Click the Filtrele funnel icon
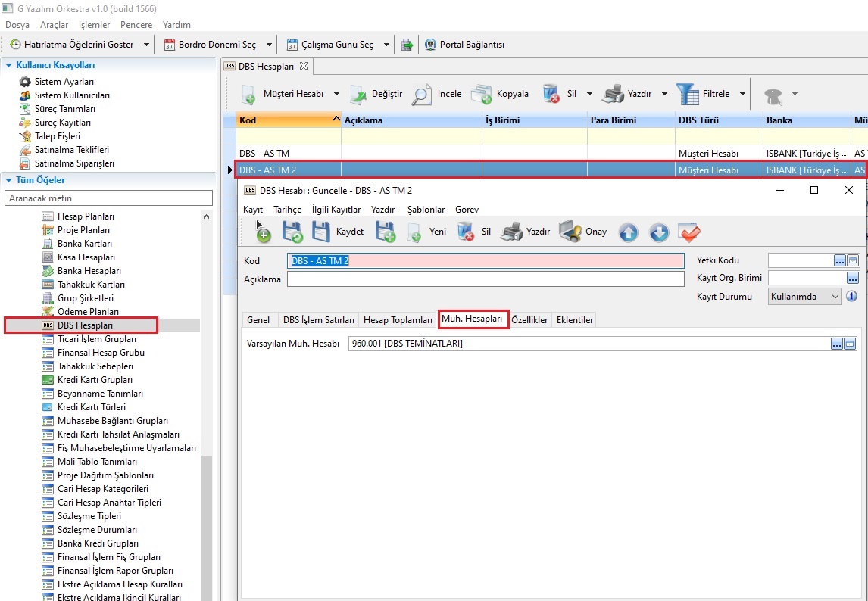Screen dimensions: 868x601 [x=686, y=94]
